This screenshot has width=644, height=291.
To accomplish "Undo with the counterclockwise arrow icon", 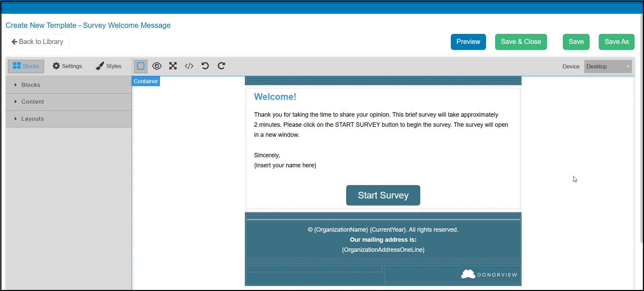I will pyautogui.click(x=205, y=66).
